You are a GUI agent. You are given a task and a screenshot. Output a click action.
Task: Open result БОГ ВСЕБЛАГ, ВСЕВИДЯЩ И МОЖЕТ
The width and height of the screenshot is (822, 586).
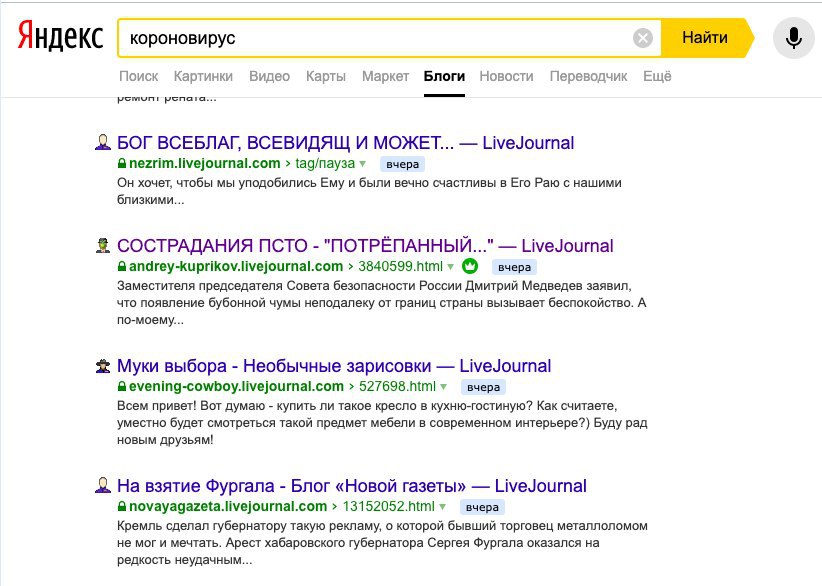click(345, 143)
